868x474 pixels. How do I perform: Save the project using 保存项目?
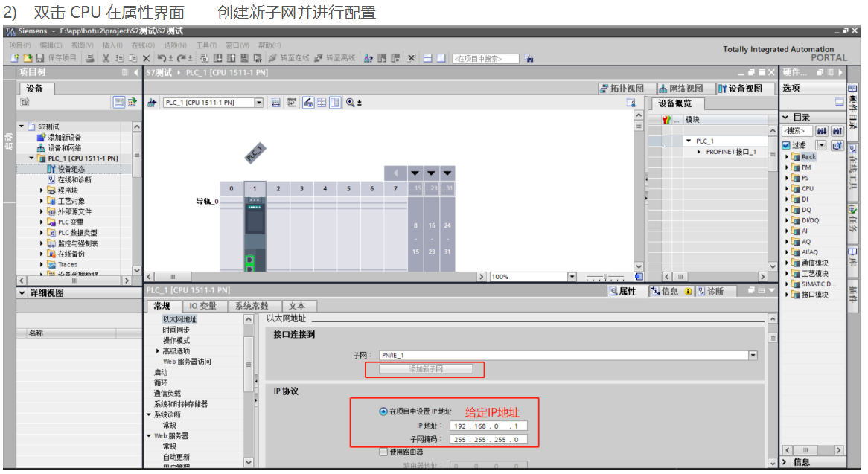pyautogui.click(x=56, y=58)
